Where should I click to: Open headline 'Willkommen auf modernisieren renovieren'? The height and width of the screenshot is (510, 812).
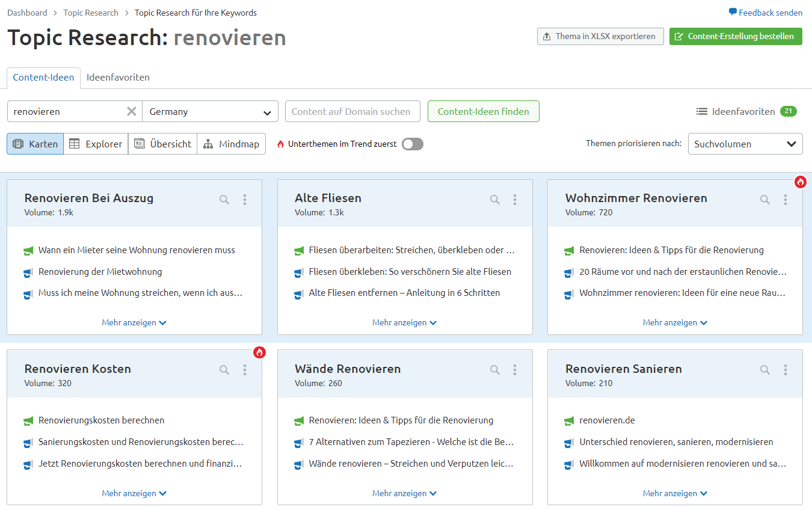pyautogui.click(x=683, y=464)
